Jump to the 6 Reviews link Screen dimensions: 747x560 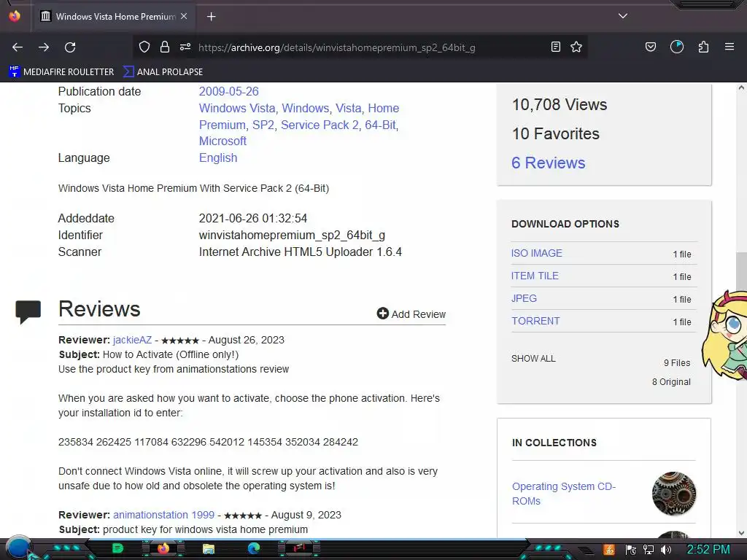[x=549, y=163]
